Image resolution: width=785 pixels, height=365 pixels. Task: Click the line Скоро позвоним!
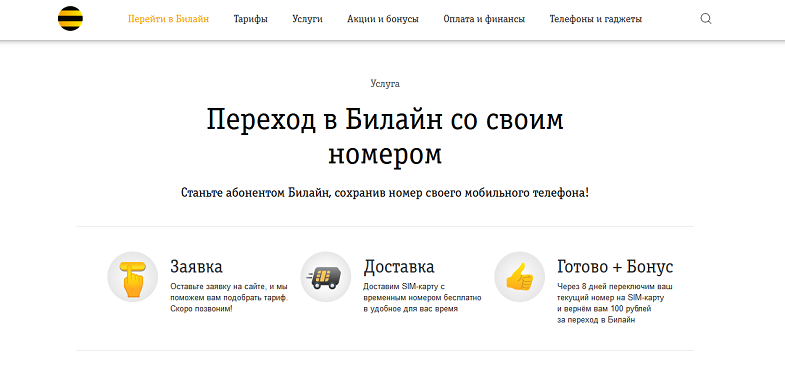pyautogui.click(x=201, y=309)
